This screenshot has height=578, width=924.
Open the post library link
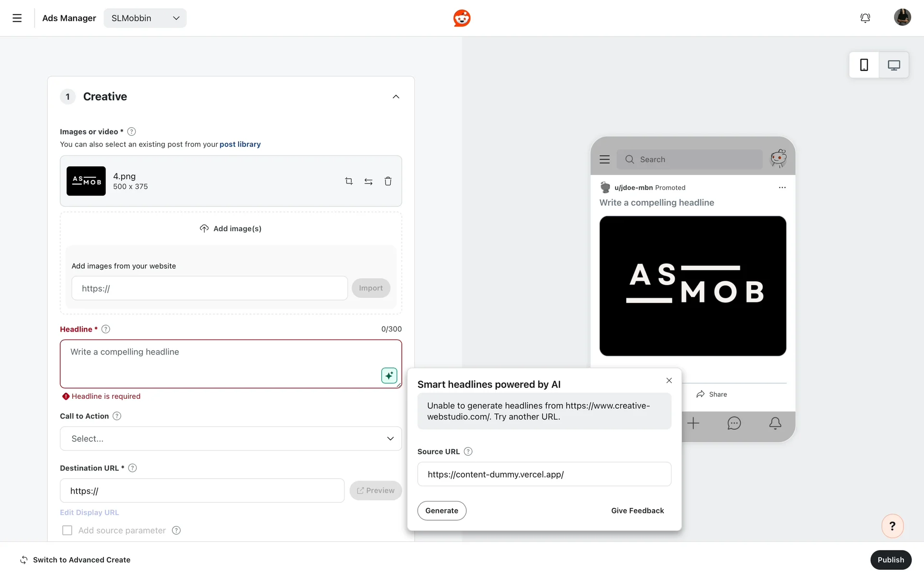click(x=240, y=144)
